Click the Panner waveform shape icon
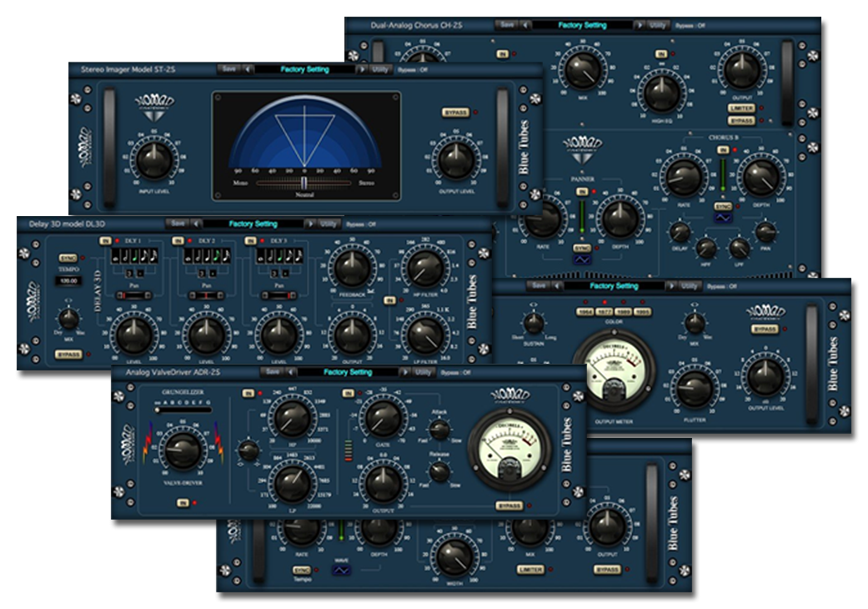Screen dimensions: 868x609 [582, 261]
